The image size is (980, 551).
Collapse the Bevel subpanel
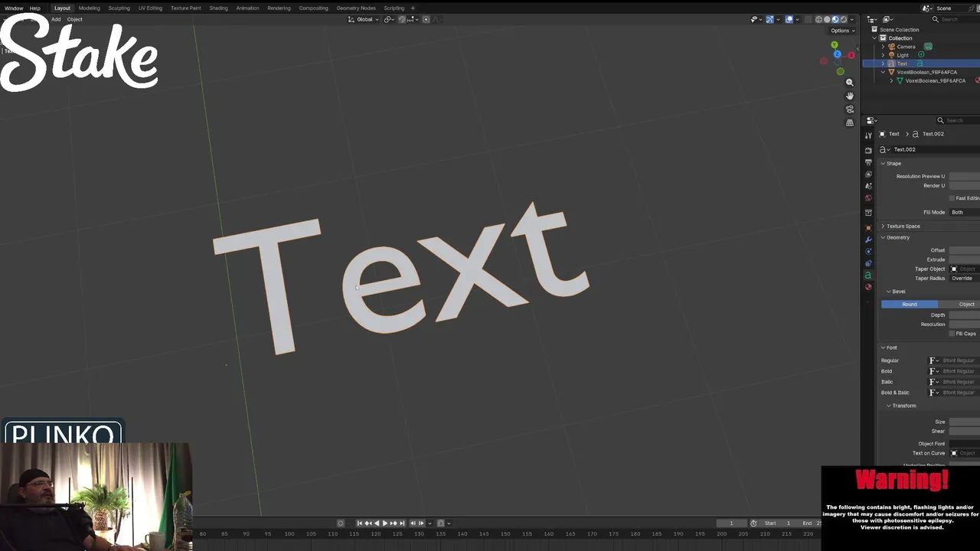tap(897, 292)
